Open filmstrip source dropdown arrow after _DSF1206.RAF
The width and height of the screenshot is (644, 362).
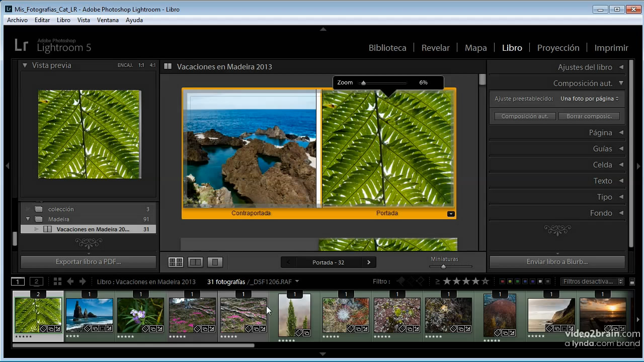[x=297, y=282]
